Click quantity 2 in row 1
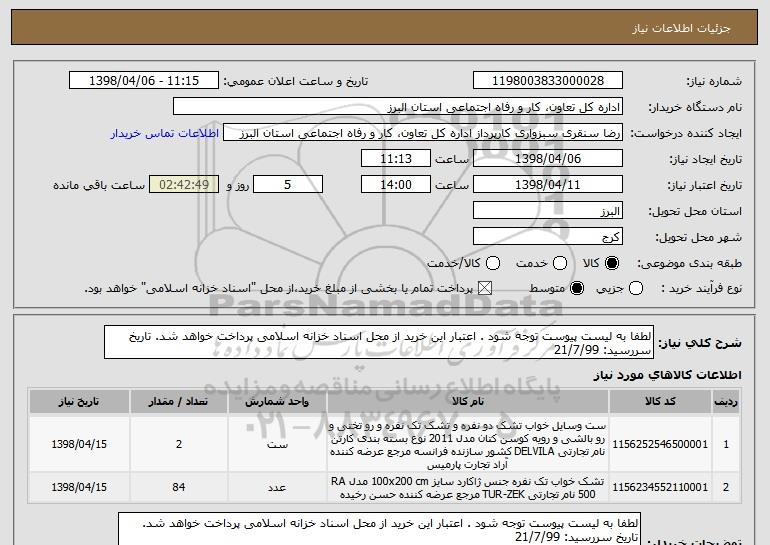This screenshot has width=770, height=545. pos(179,444)
